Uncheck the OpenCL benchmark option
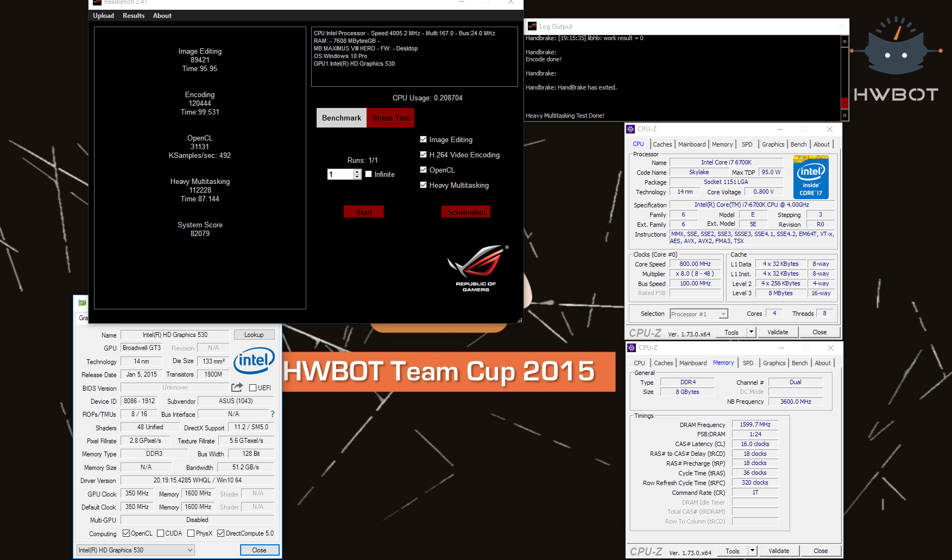The width and height of the screenshot is (952, 560). tap(423, 170)
